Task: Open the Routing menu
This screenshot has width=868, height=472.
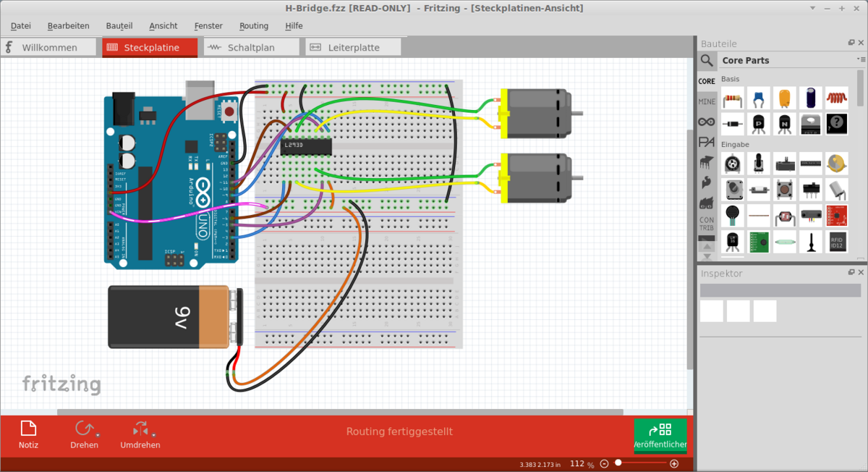Action: (x=253, y=25)
